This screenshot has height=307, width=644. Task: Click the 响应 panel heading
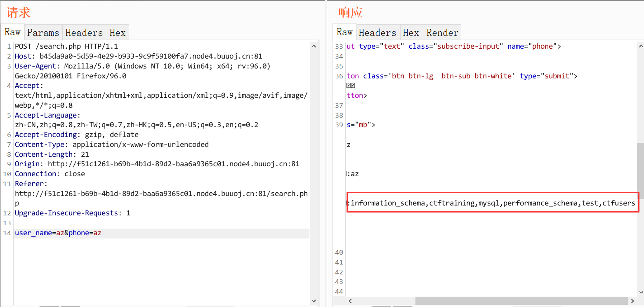tap(350, 12)
